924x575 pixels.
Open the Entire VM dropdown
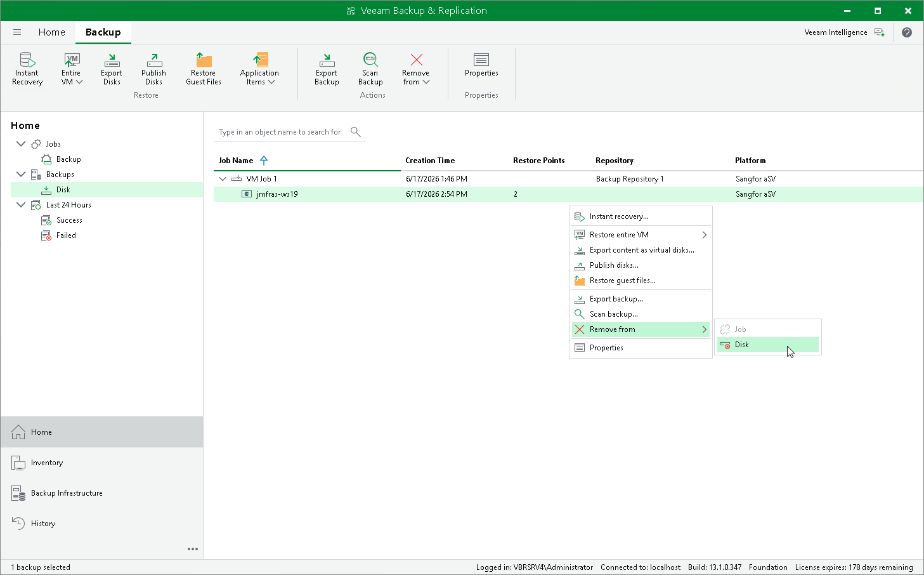click(72, 69)
